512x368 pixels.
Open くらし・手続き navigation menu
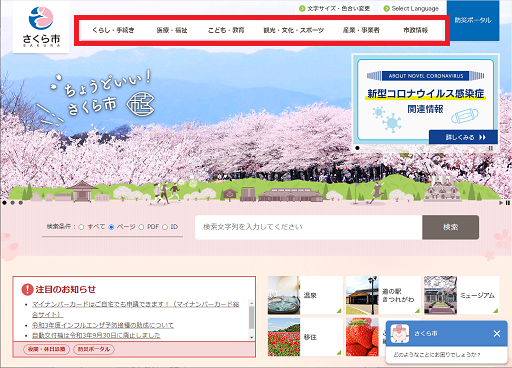[113, 30]
